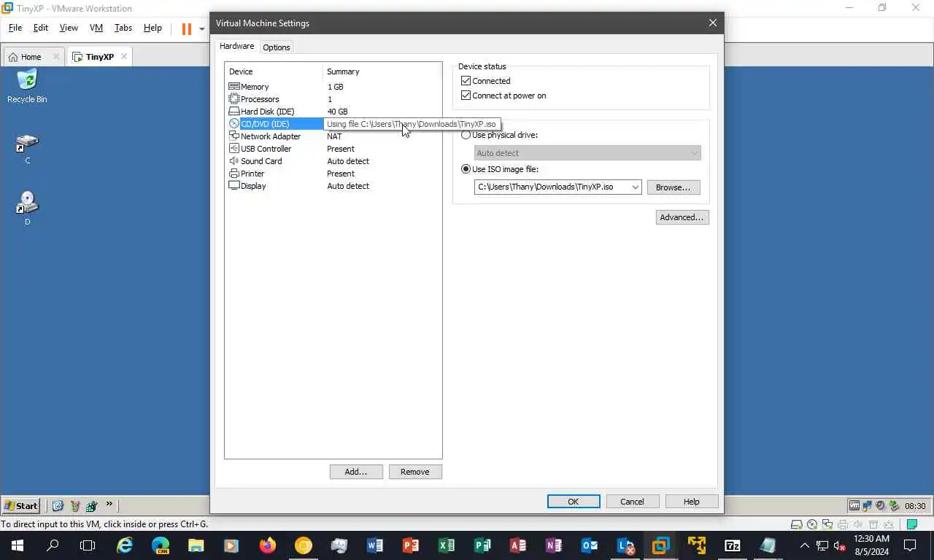Select the Memory device icon
This screenshot has width=934, height=560.
234,87
